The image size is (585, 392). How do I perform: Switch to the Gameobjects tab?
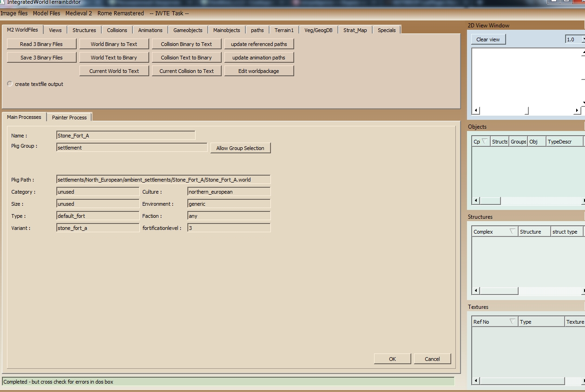click(x=188, y=30)
